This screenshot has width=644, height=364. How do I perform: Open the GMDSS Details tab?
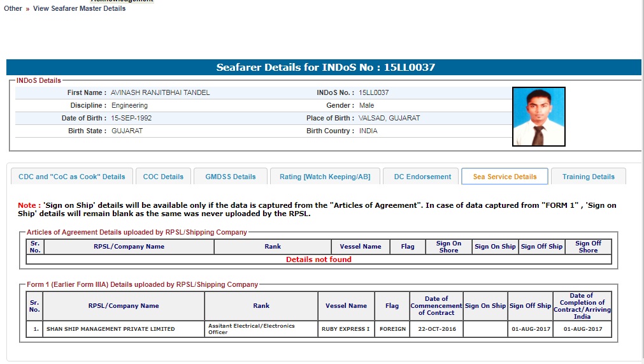tap(230, 177)
